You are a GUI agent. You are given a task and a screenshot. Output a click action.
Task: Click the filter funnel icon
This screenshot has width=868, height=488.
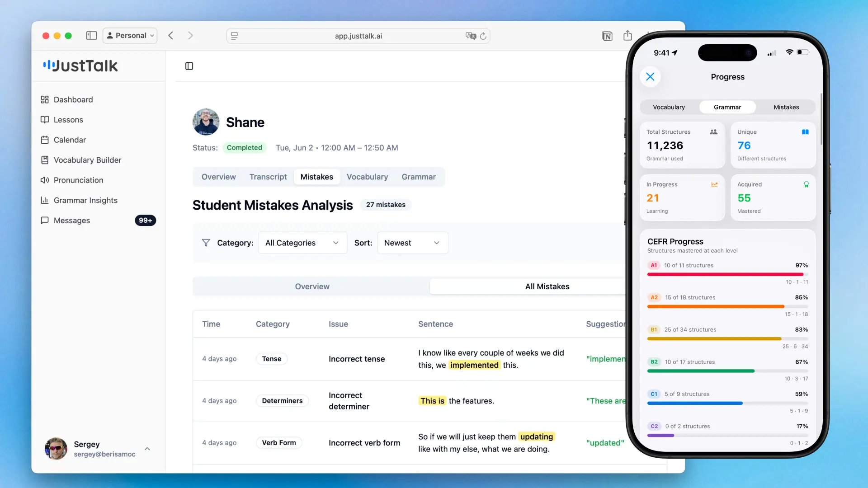click(x=206, y=243)
